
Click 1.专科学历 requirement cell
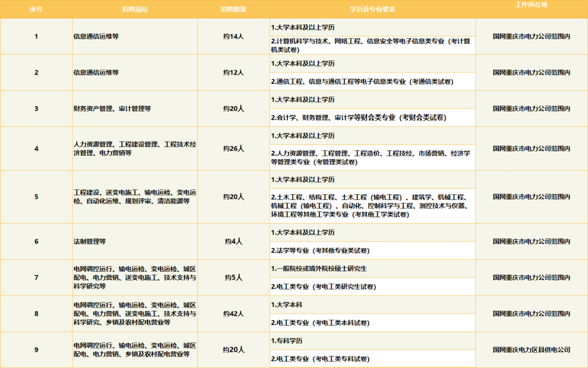[x=372, y=341]
